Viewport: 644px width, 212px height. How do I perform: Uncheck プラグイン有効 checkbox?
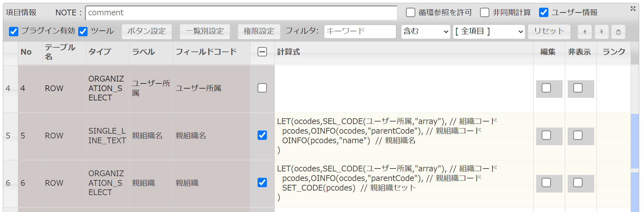point(14,31)
